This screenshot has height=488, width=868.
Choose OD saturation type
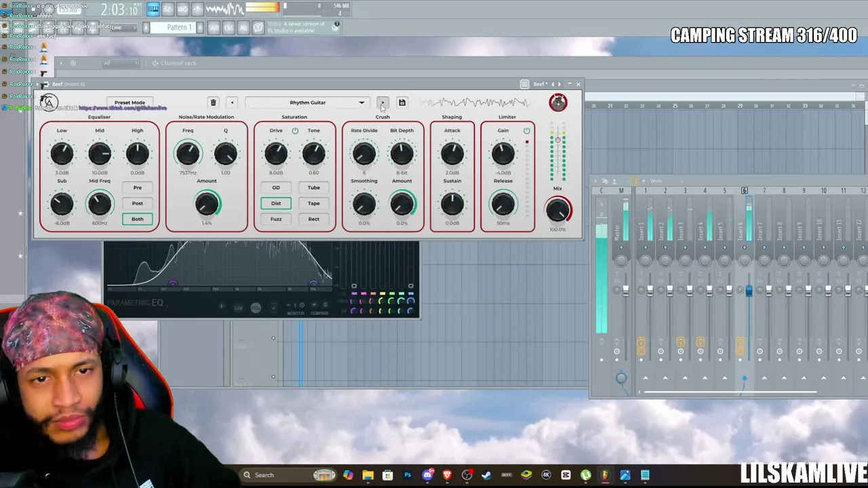pyautogui.click(x=276, y=188)
